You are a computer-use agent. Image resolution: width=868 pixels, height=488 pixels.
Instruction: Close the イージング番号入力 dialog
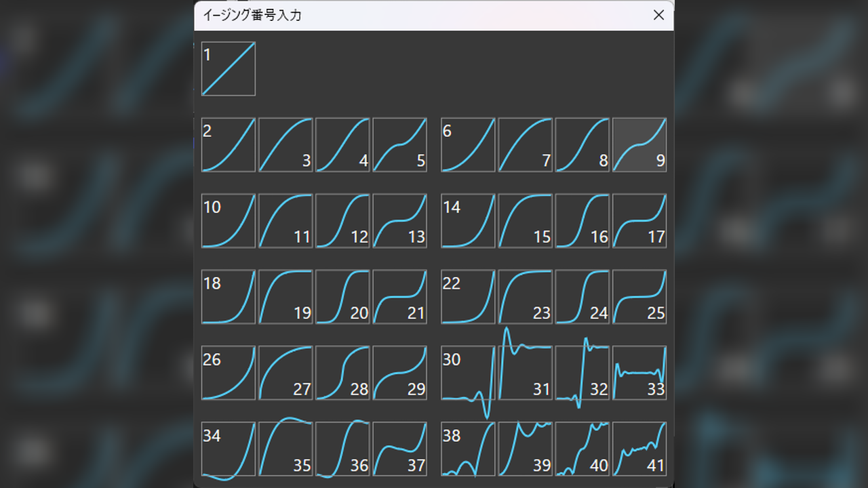tap(658, 16)
